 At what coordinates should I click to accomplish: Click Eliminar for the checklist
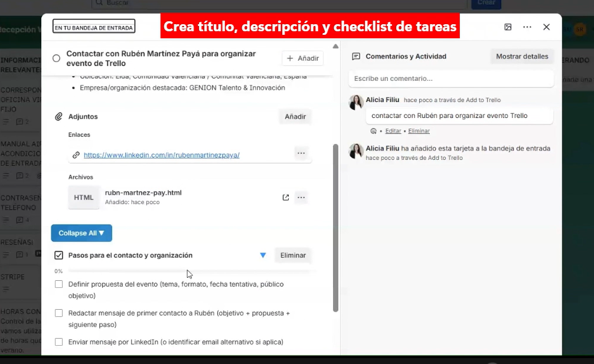293,255
